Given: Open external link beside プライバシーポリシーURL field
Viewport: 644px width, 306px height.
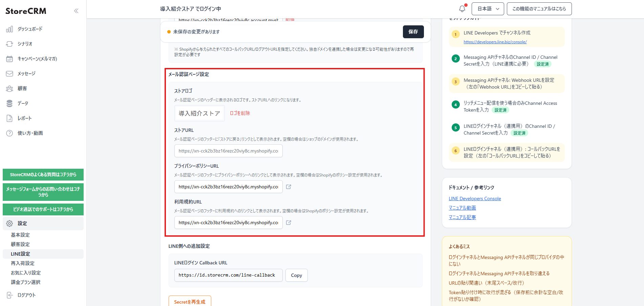Looking at the screenshot, I should [288, 187].
